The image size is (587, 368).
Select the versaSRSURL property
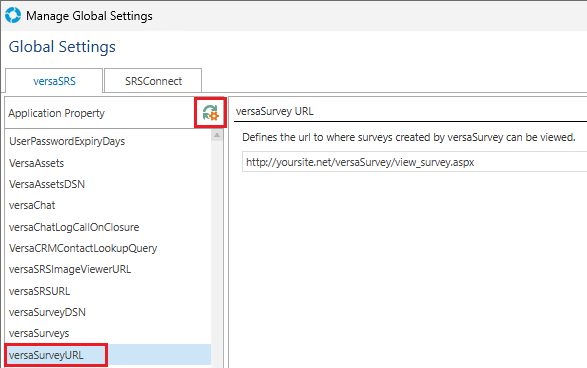(x=108, y=291)
